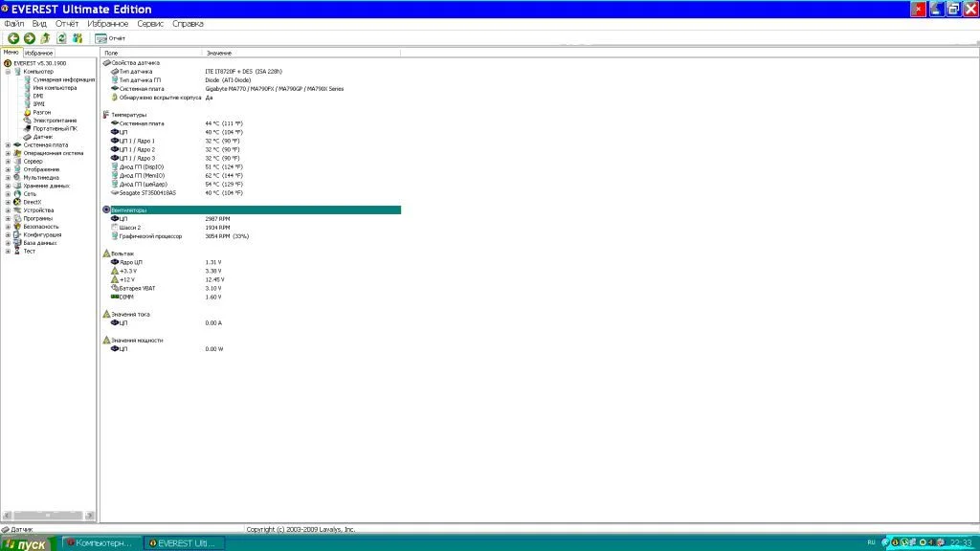Click the Программы software icon
Screen dimensions: 980x551
17,219
